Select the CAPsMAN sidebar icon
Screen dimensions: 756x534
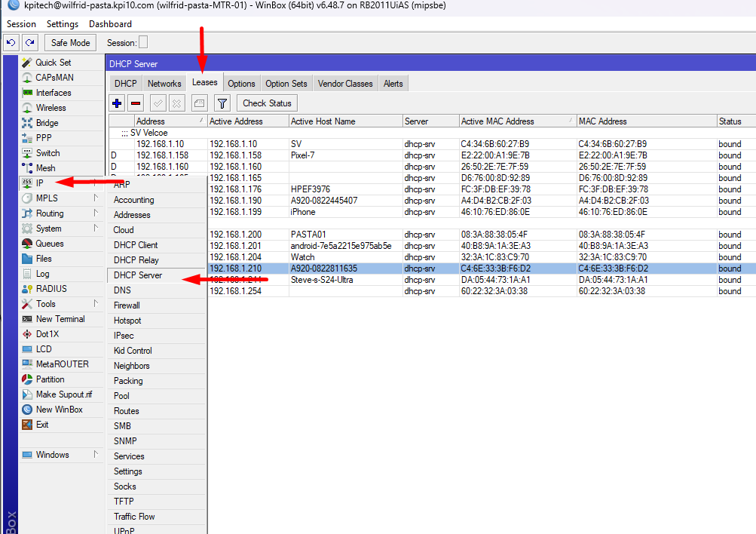tap(27, 78)
